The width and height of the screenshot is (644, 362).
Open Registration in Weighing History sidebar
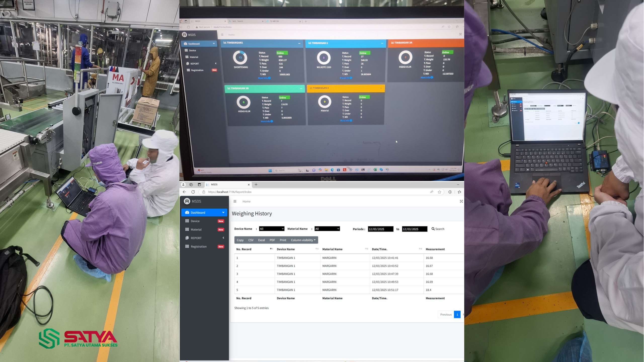[204, 247]
